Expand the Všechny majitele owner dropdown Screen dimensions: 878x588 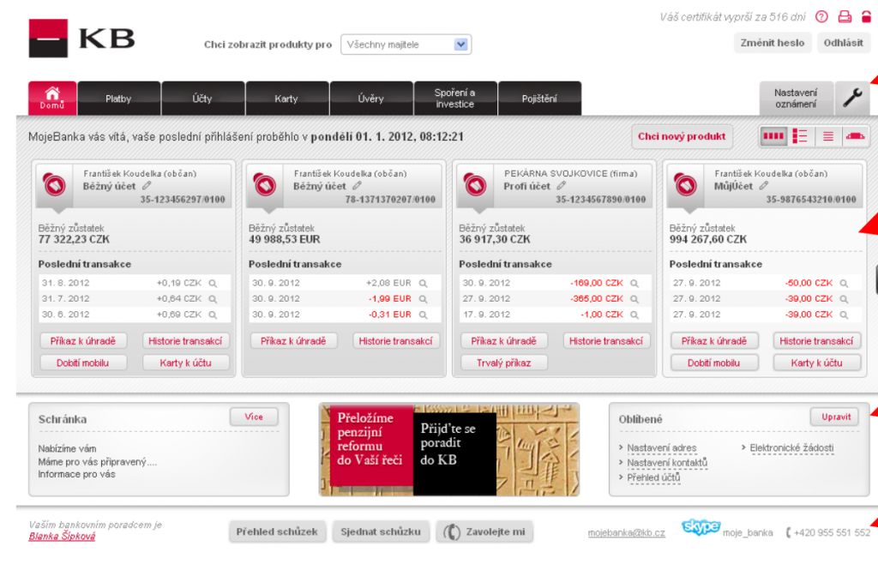pyautogui.click(x=461, y=45)
